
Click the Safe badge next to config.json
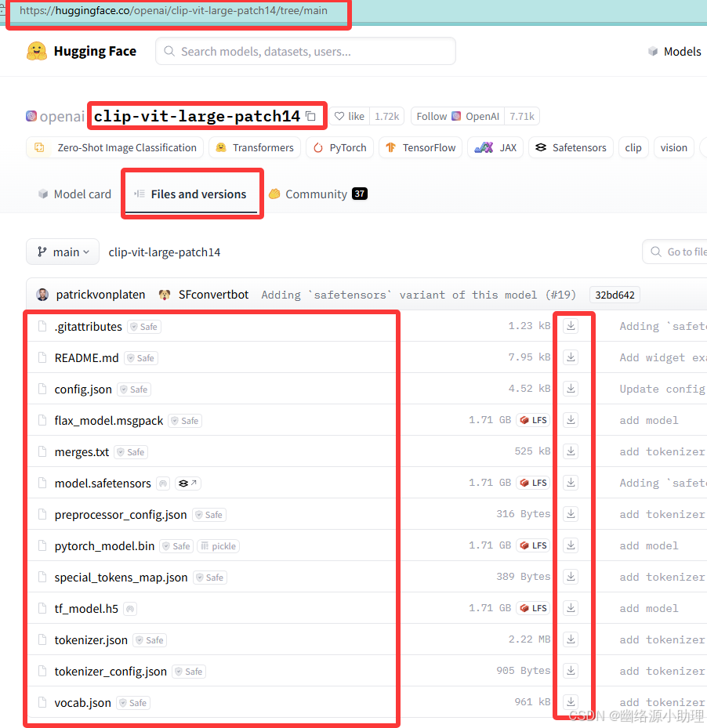134,389
